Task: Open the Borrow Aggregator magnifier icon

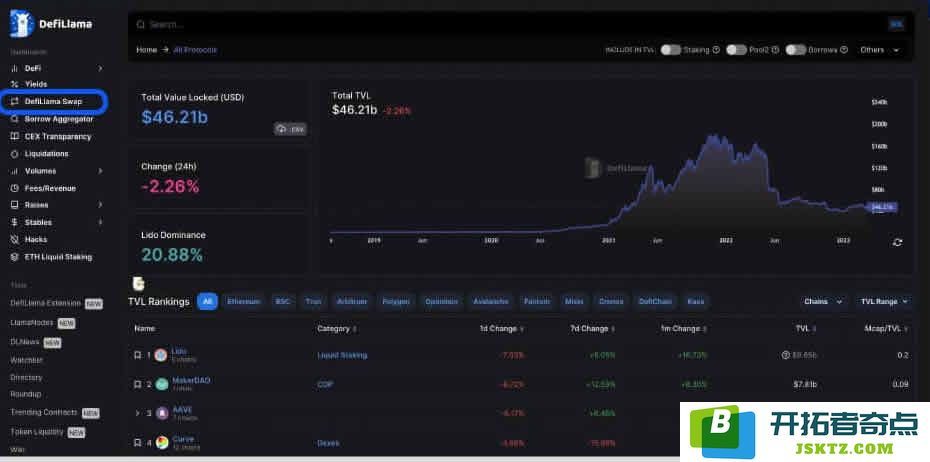Action: (x=15, y=119)
